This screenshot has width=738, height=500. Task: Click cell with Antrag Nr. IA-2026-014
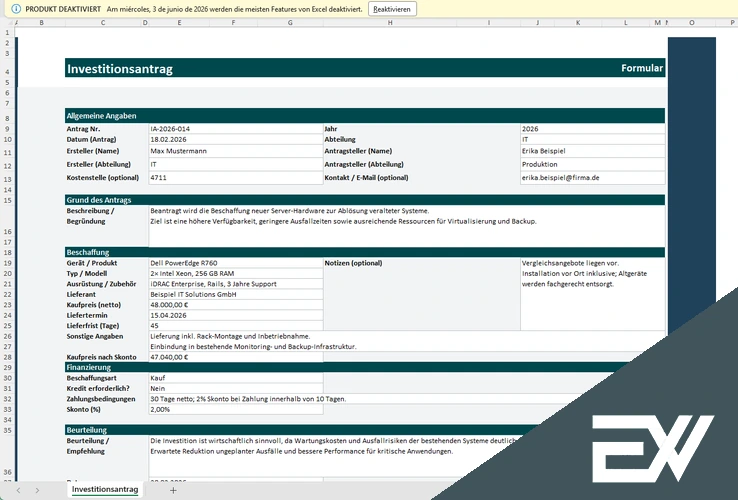click(x=236, y=129)
